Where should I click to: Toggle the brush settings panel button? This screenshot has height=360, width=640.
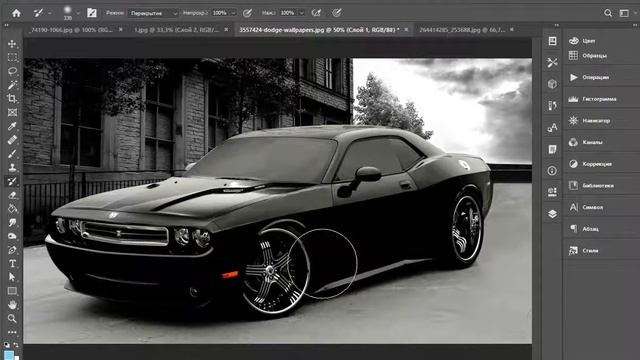click(92, 13)
